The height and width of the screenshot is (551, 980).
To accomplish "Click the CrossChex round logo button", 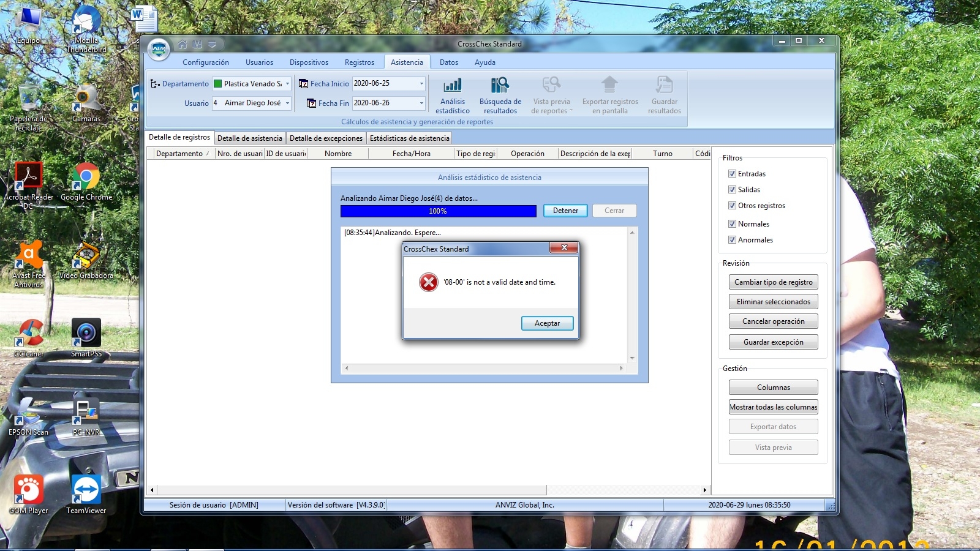I will click(159, 49).
